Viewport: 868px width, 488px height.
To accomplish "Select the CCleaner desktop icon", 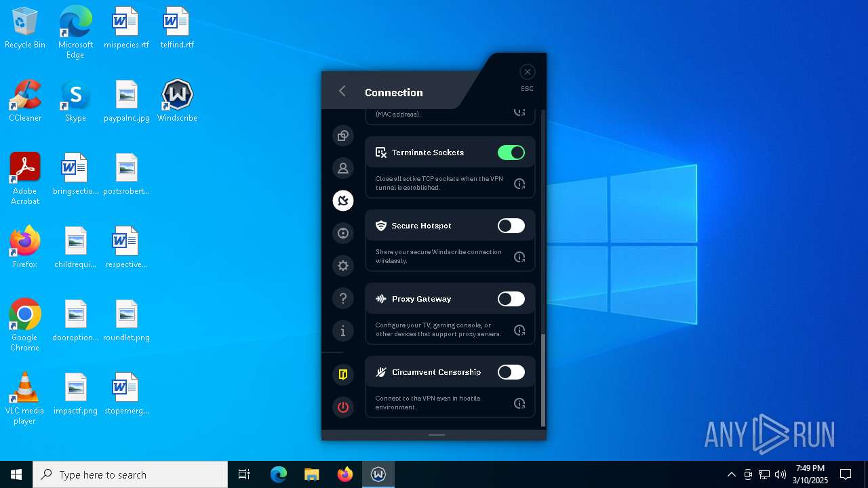I will [25, 101].
